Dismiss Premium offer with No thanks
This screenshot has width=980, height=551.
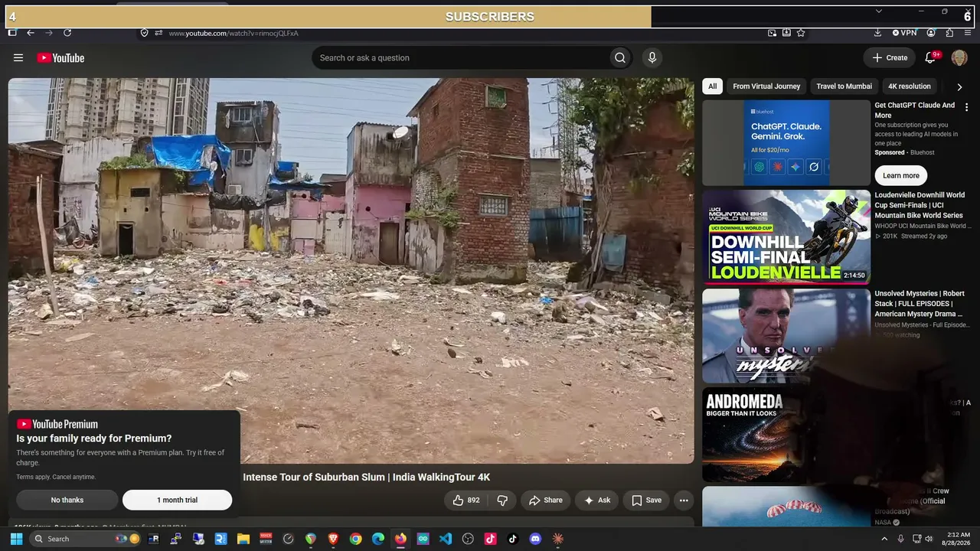coord(67,500)
